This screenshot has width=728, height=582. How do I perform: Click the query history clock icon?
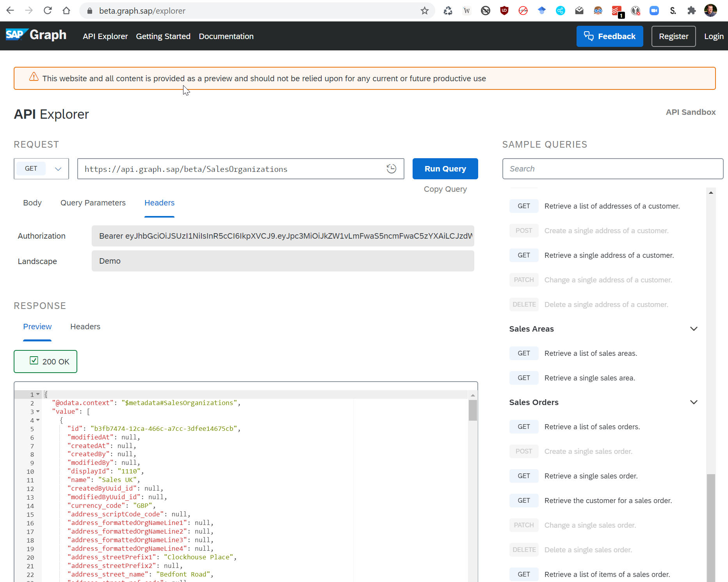[x=391, y=169]
